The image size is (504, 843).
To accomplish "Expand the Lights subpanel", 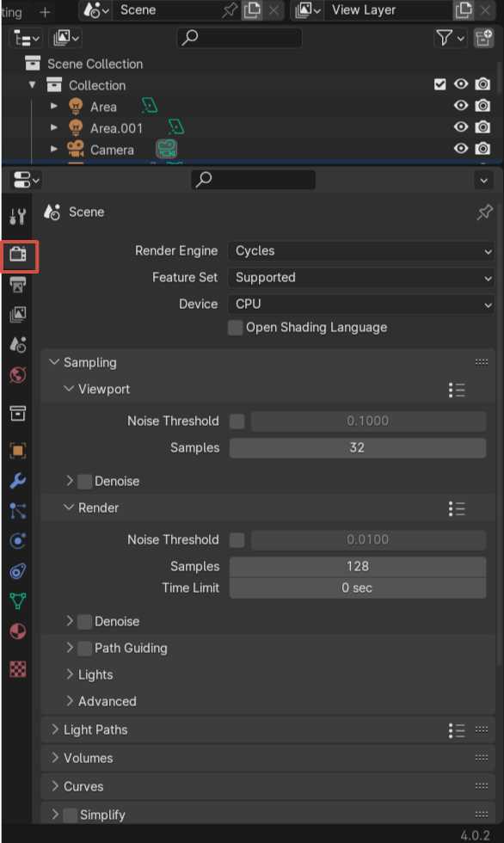I will tap(70, 674).
